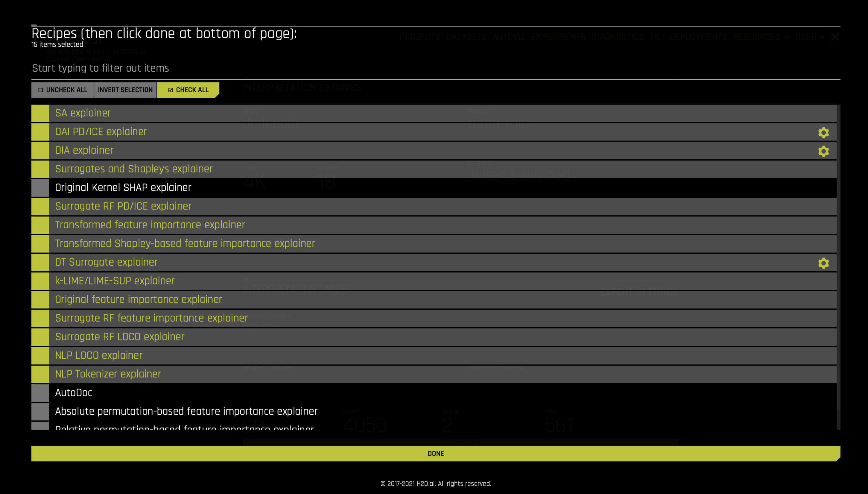Open settings for DAI PD/ICE explainer
Screen dimensions: 868x494
click(824, 132)
